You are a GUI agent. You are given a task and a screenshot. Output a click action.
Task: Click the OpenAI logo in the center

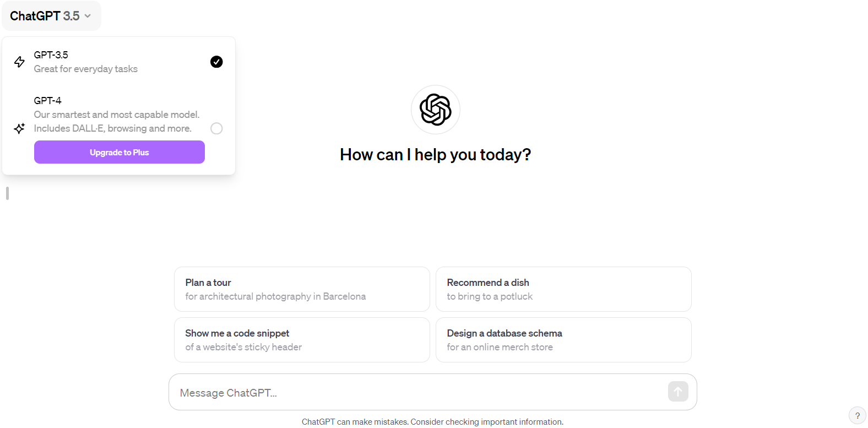435,109
